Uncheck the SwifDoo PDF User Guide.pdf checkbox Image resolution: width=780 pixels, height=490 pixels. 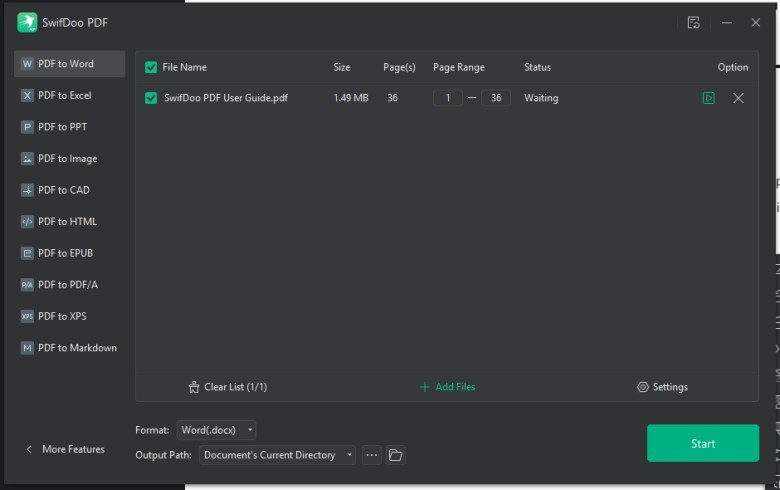point(151,98)
